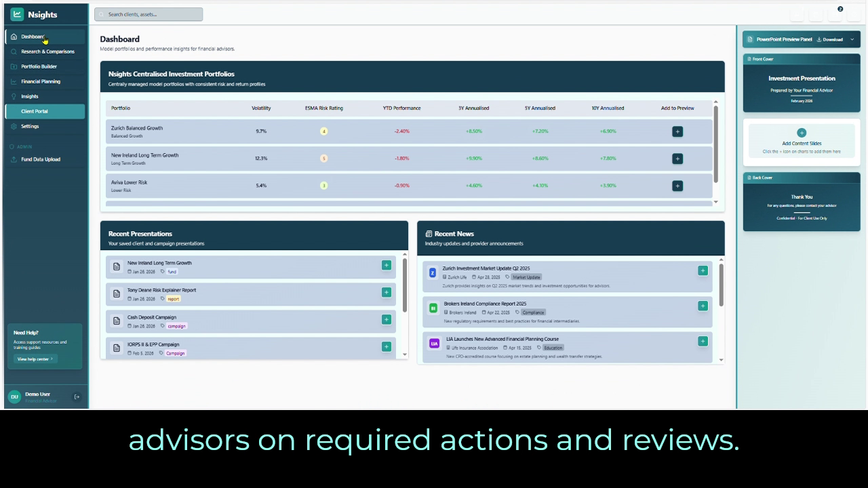Click the Add Content Slides plus circle
Image resolution: width=868 pixels, height=488 pixels.
(x=802, y=133)
